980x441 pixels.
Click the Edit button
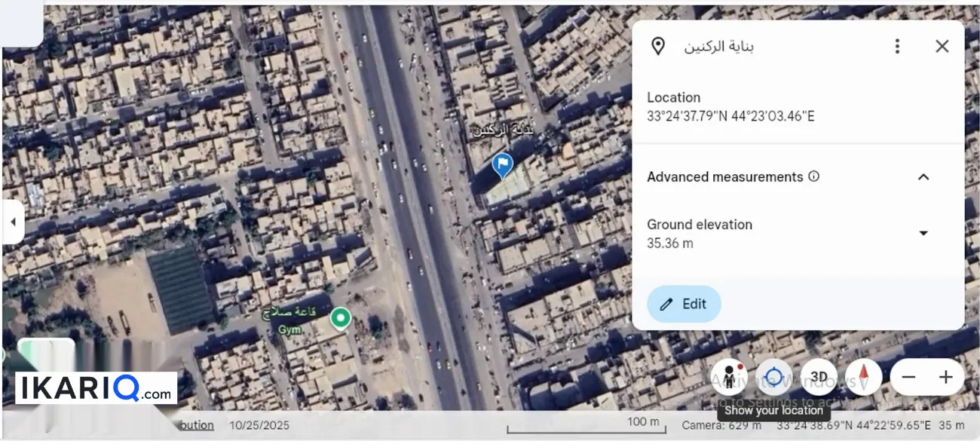click(x=684, y=304)
